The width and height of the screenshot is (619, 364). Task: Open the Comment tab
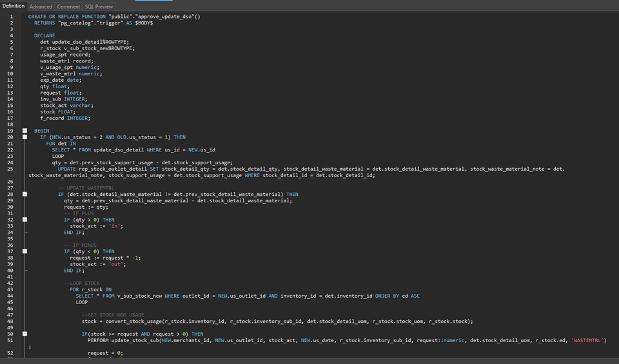pyautogui.click(x=68, y=6)
